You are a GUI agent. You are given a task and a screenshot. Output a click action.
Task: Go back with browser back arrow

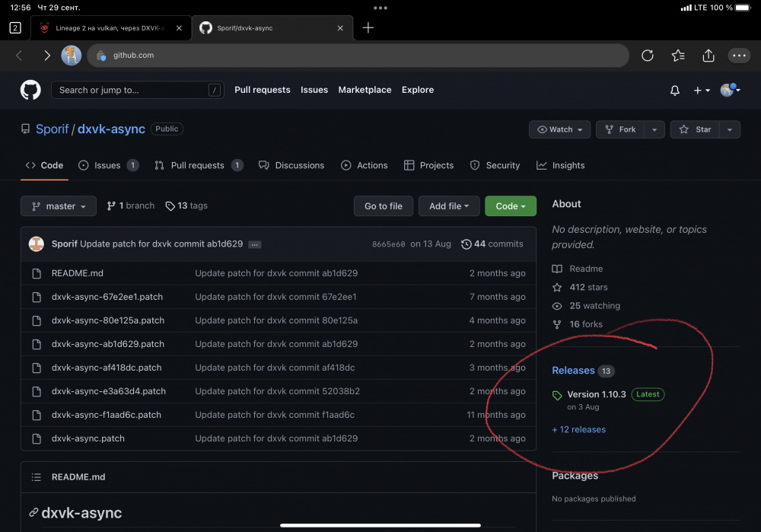(20, 56)
